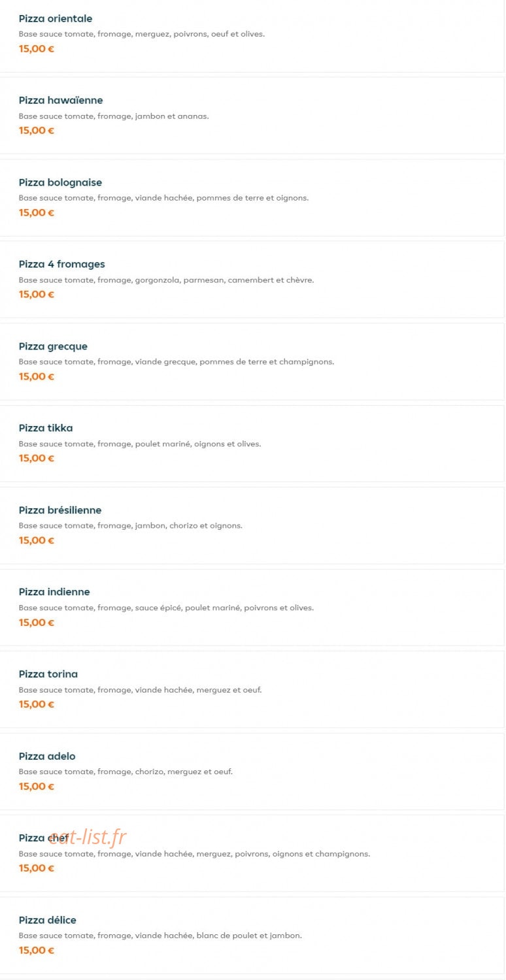Viewport: 506px width, 980px height.
Task: Open the Pizza brésilienne item
Action: pyautogui.click(x=252, y=525)
